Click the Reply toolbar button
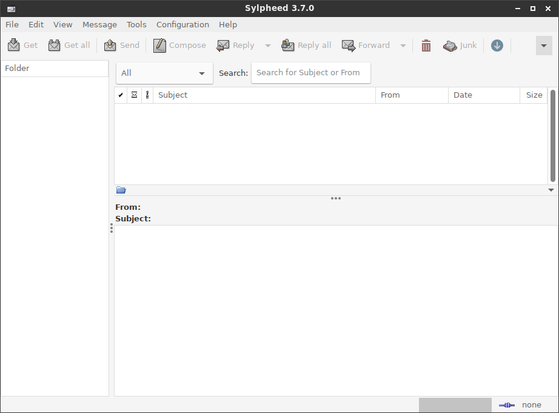 point(236,45)
